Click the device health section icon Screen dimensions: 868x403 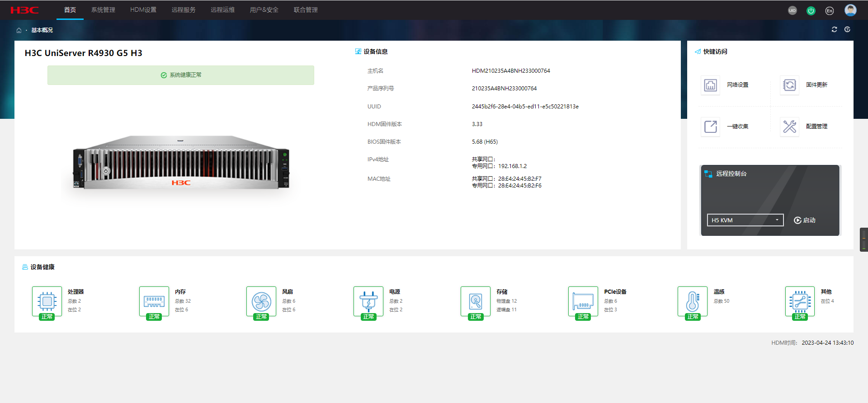coord(25,267)
